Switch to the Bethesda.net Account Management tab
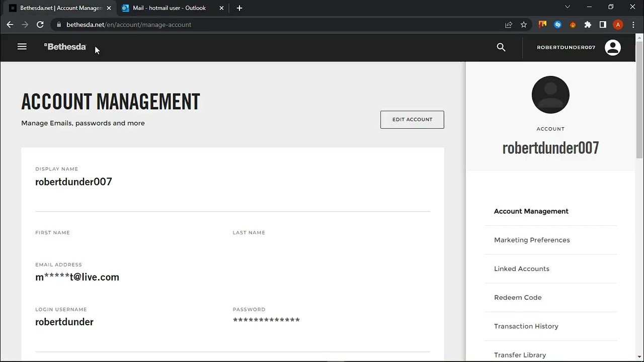Image resolution: width=644 pixels, height=362 pixels. [x=59, y=8]
